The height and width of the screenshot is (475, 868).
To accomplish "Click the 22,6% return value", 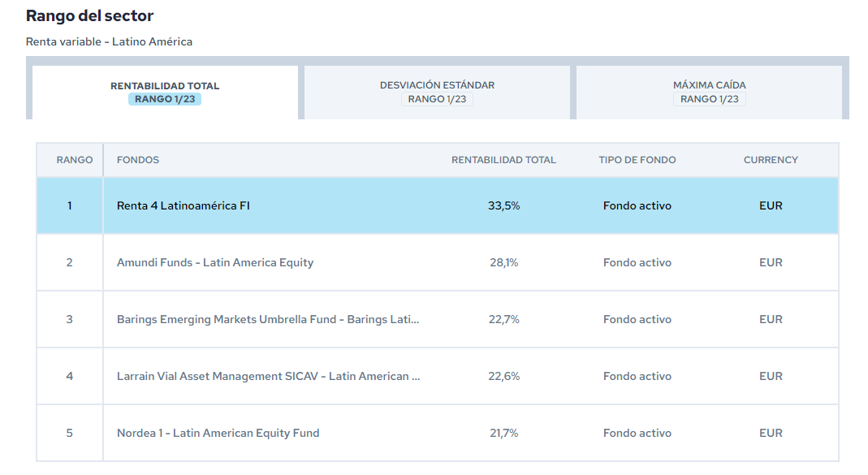I will pos(503,377).
